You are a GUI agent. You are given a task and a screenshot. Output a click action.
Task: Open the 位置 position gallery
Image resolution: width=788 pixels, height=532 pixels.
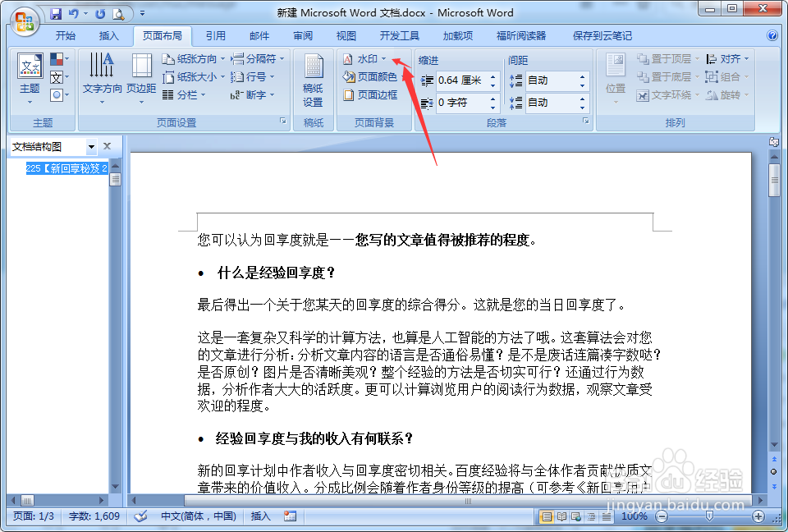616,79
